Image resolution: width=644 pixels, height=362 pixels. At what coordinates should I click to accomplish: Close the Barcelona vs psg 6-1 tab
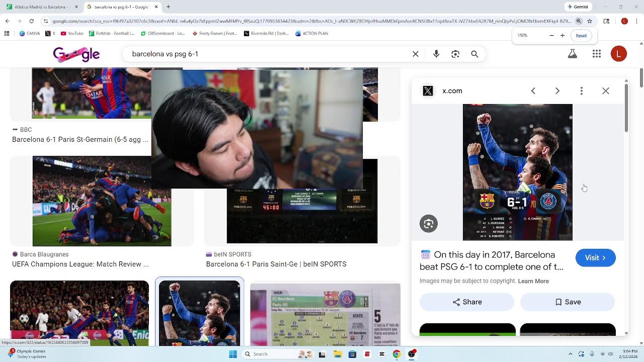(156, 7)
